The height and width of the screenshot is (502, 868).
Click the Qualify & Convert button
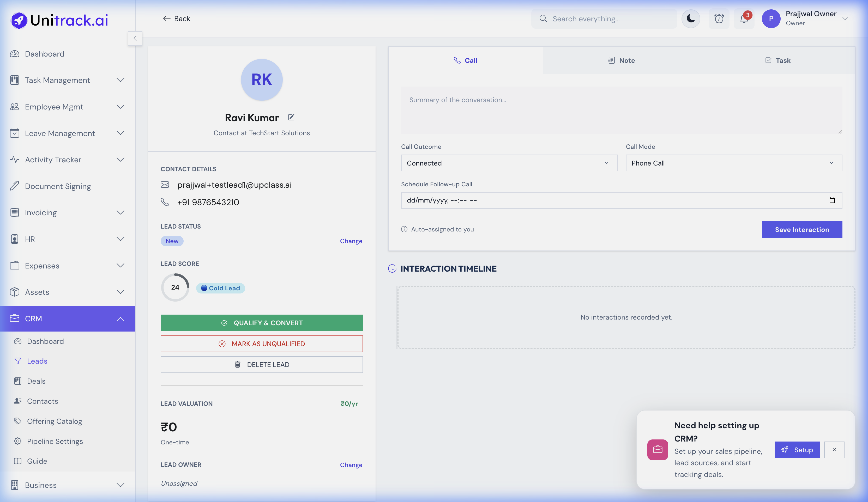261,323
